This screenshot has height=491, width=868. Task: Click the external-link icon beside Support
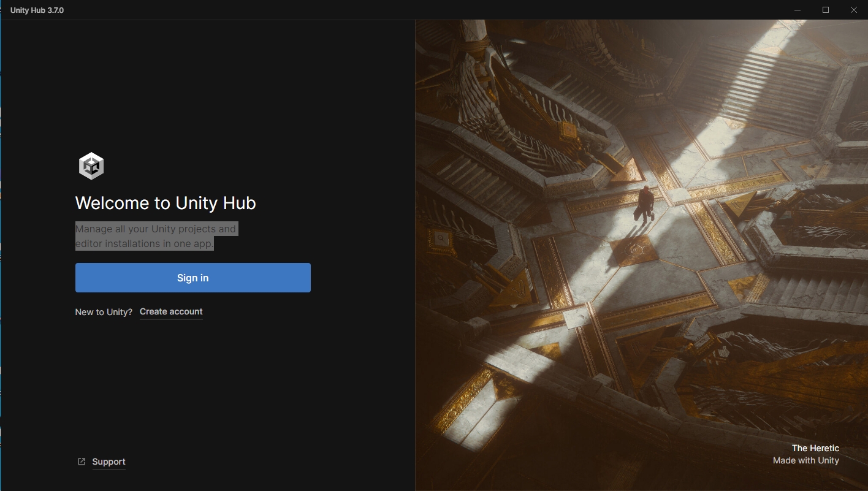82,462
